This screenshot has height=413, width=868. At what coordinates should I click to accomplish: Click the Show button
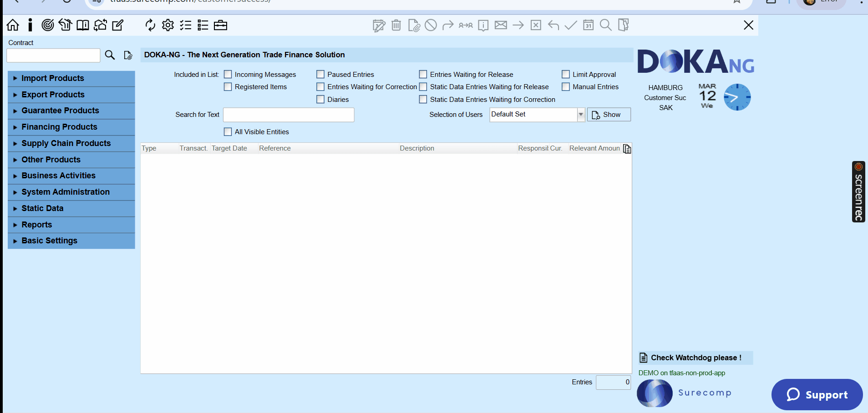click(x=609, y=115)
